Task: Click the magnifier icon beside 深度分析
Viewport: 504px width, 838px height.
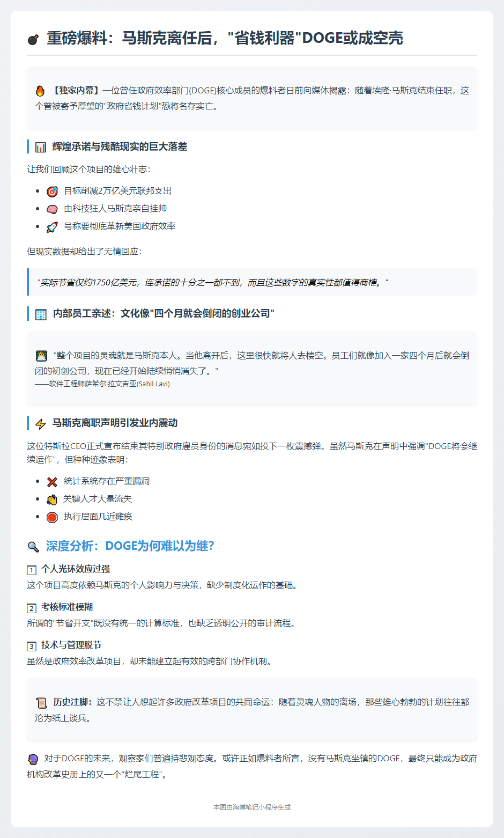Action: tap(33, 547)
